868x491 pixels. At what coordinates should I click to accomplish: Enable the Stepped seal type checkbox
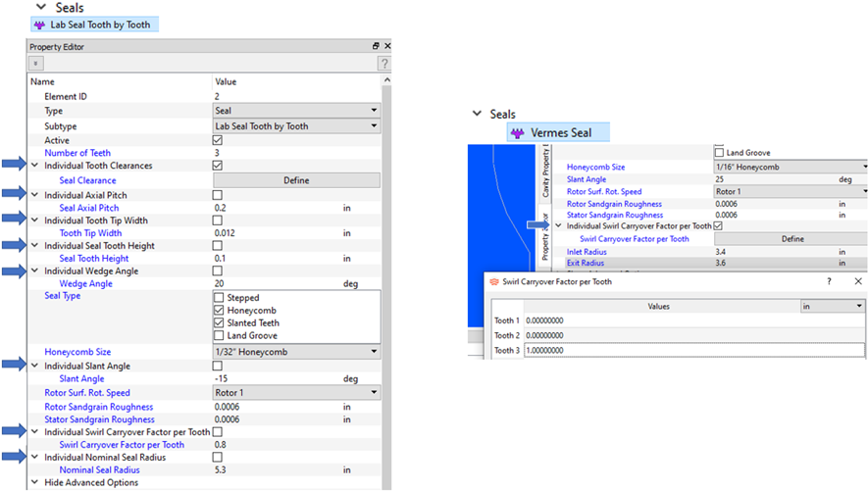coord(219,297)
